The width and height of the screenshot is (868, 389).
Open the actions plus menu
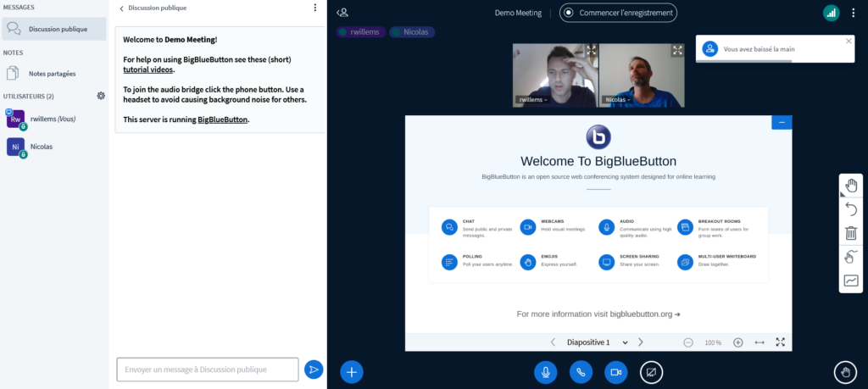coord(352,372)
